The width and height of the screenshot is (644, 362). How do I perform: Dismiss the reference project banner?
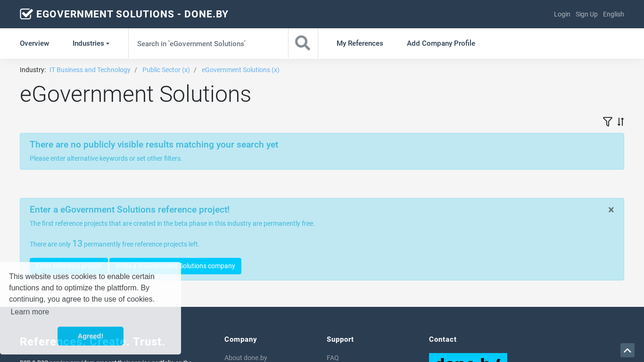pyautogui.click(x=611, y=210)
